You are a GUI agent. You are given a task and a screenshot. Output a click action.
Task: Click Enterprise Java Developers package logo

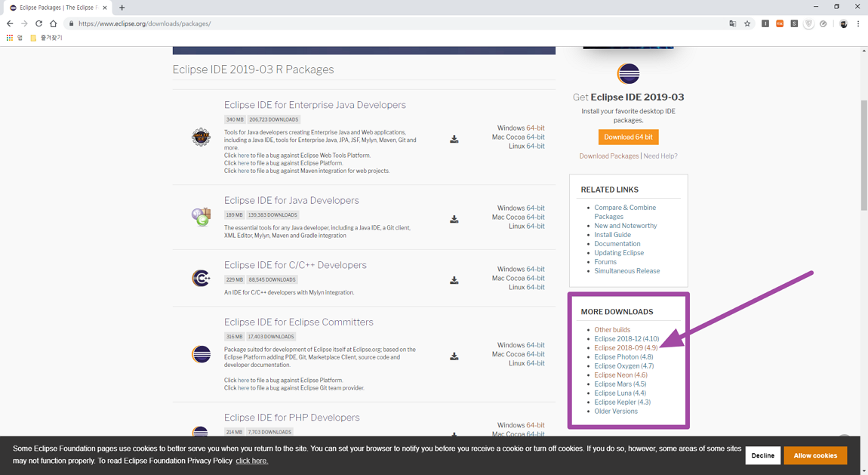point(201,137)
